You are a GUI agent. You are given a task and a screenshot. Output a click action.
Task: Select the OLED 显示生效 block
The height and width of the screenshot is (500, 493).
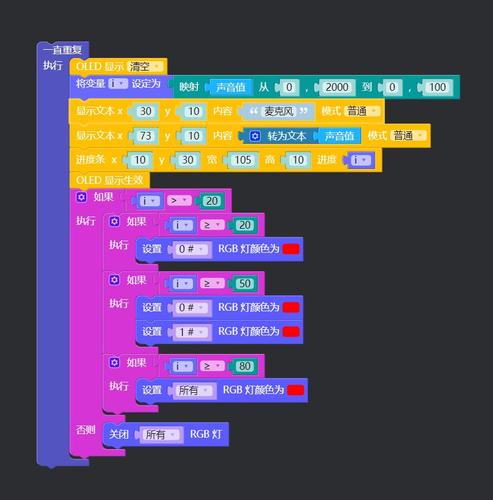click(x=109, y=180)
